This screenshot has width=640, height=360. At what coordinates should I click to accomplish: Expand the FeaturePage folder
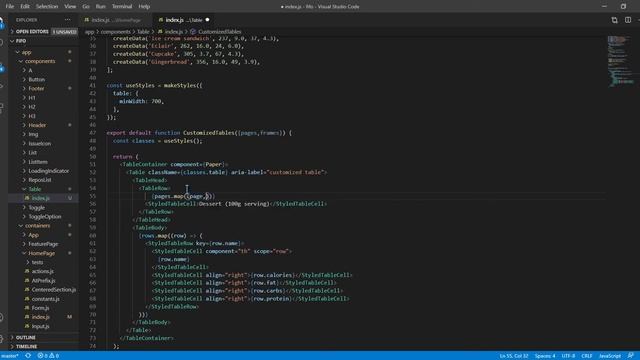(x=43, y=244)
